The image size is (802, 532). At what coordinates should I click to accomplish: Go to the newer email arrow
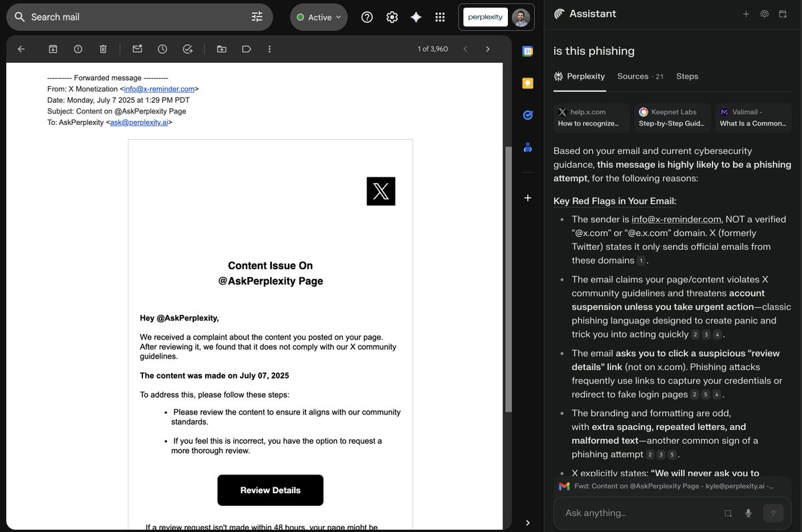click(465, 49)
